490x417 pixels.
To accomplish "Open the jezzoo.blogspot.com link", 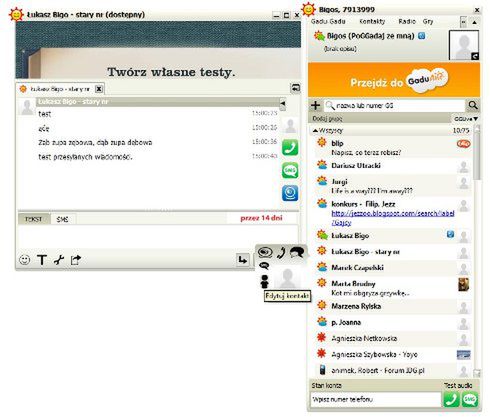I will click(393, 217).
